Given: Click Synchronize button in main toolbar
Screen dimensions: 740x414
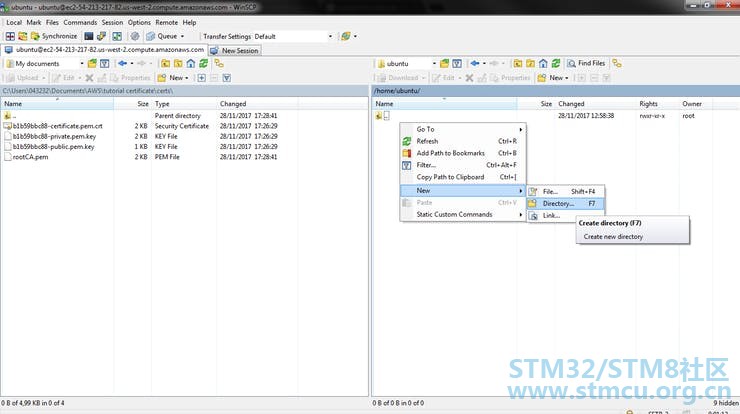Looking at the screenshot, I should 54,36.
